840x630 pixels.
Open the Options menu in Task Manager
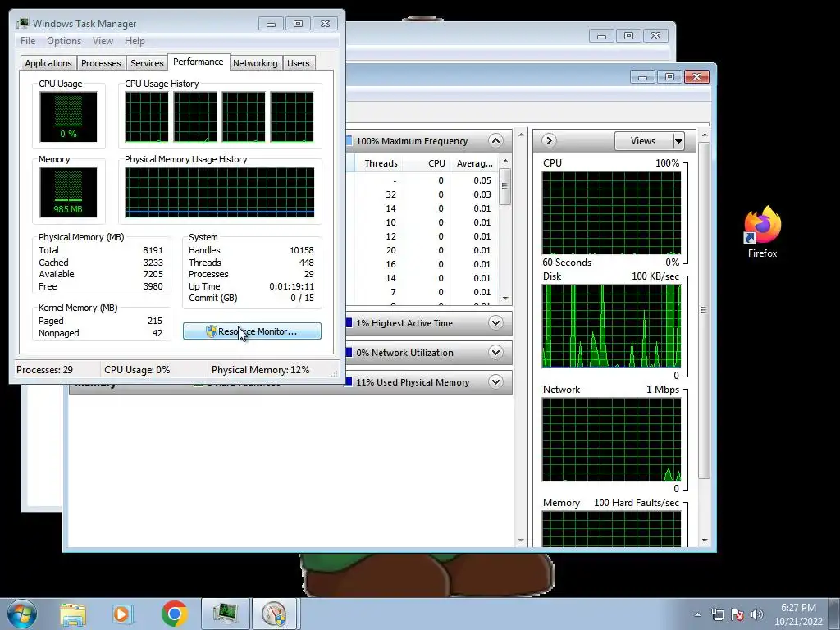pos(64,41)
